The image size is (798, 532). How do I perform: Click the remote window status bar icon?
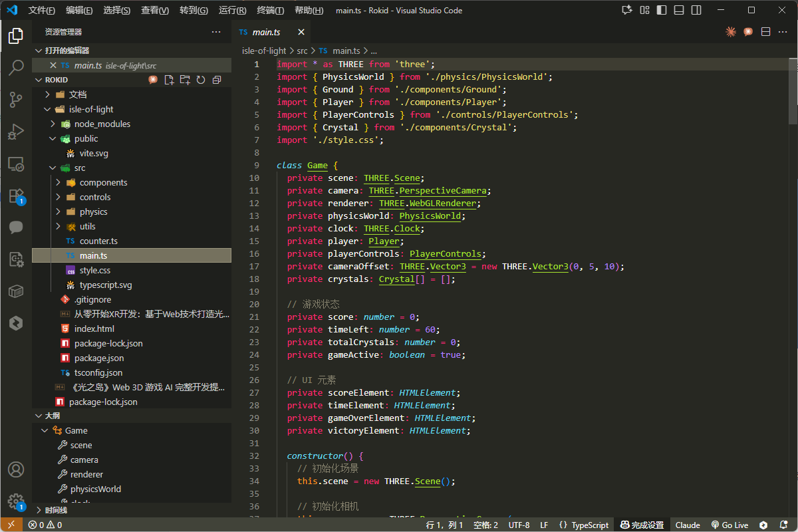(10, 525)
